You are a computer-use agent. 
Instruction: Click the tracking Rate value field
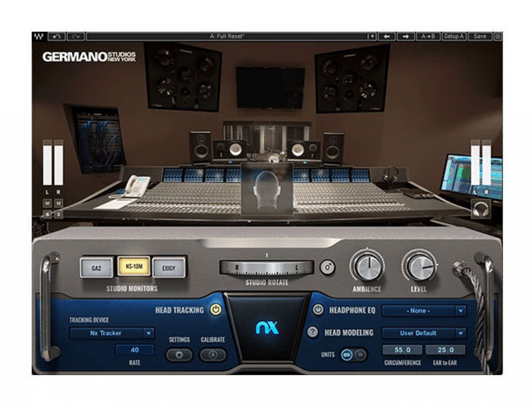135,350
